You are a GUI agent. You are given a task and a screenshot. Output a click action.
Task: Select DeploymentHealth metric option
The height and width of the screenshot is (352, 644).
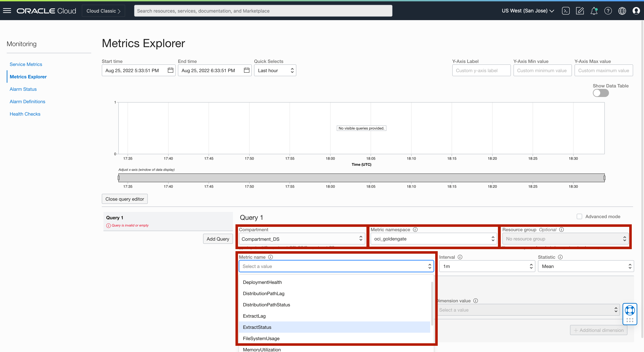262,282
